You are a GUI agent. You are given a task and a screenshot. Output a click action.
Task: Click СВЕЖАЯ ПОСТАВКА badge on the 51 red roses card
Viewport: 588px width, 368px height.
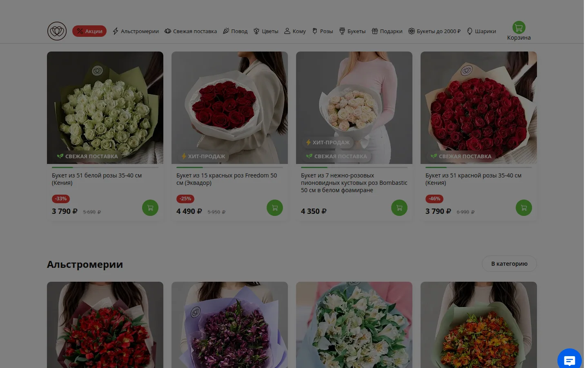(x=461, y=156)
